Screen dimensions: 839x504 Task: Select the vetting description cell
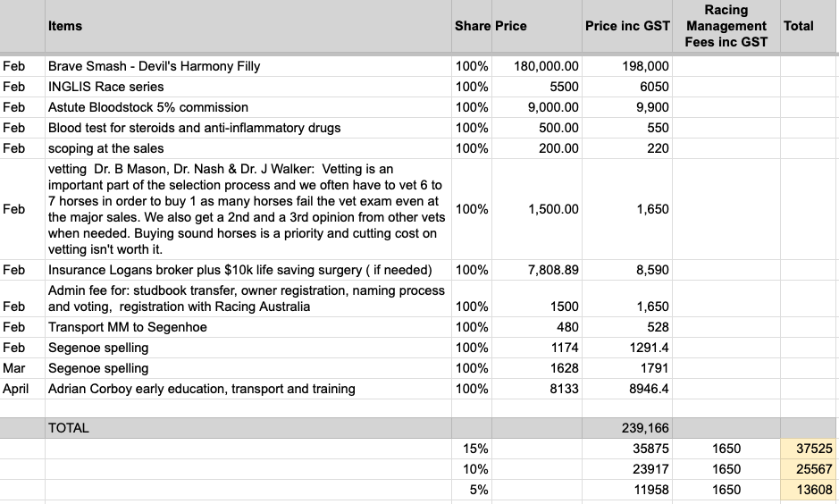point(248,209)
